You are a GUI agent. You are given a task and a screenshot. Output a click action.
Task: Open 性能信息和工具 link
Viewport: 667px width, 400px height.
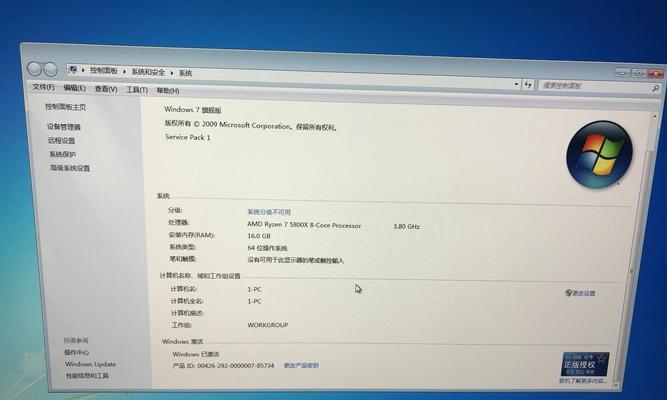(87, 376)
